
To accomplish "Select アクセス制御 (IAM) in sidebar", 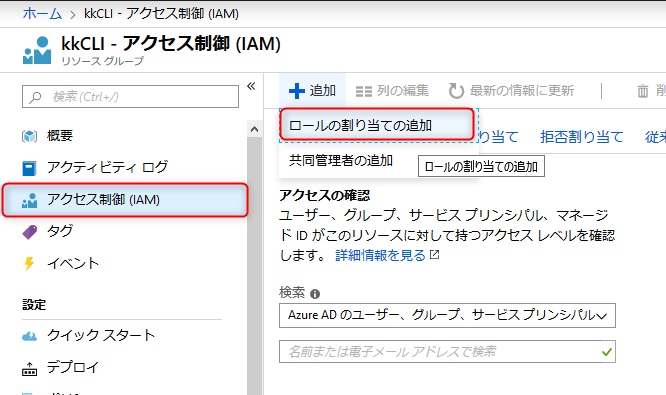I will point(125,200).
